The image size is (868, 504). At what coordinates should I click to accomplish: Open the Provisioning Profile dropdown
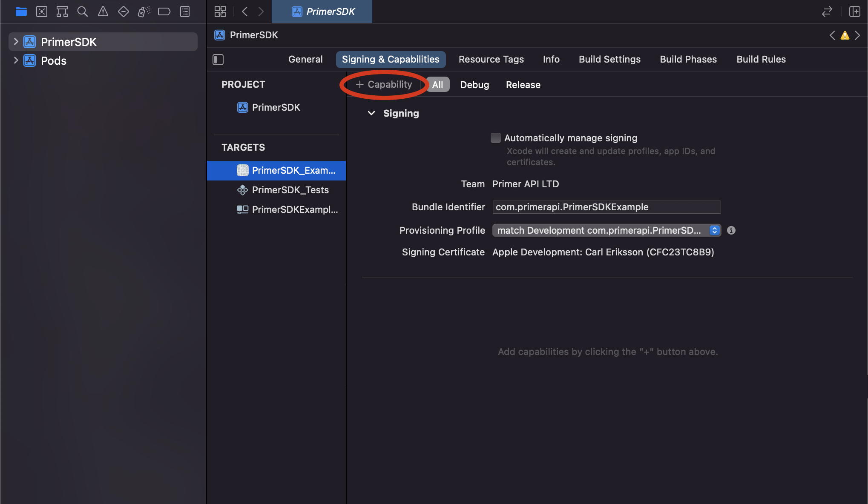606,230
